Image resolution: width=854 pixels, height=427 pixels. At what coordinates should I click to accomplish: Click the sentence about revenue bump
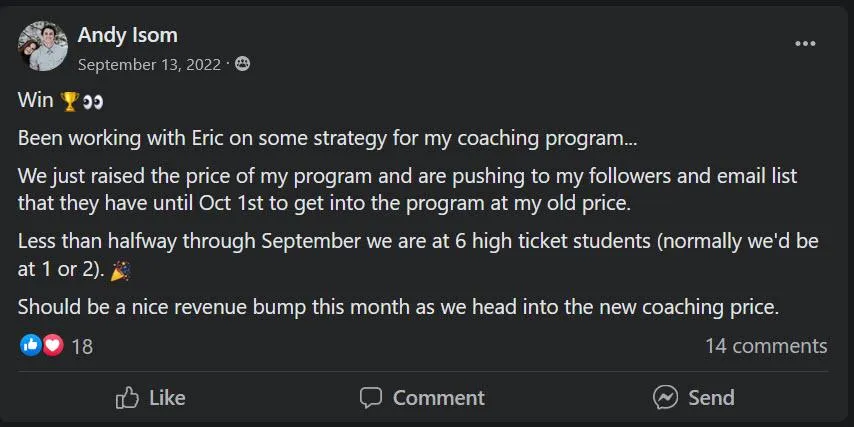[398, 307]
